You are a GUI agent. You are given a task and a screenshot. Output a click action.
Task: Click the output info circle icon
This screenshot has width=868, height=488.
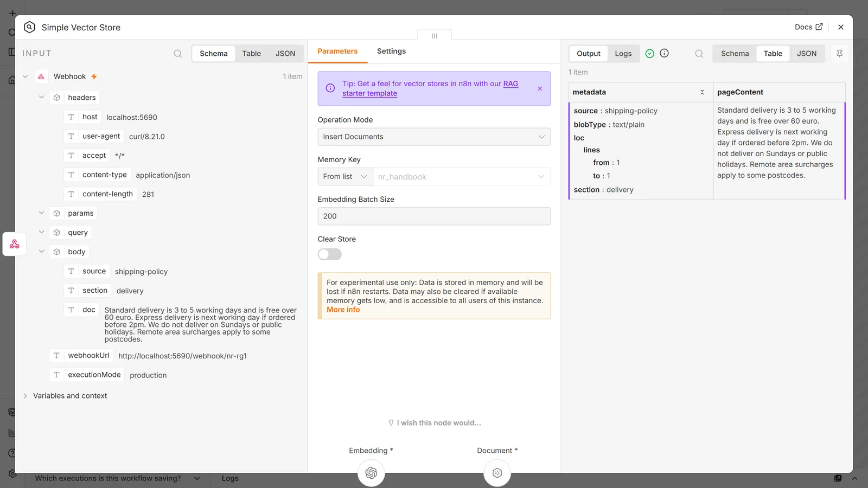[664, 53]
